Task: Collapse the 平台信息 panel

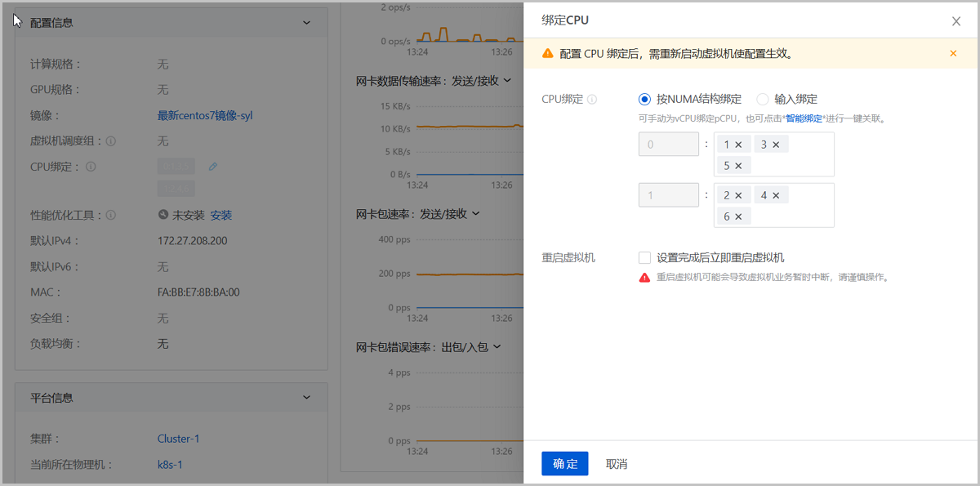Action: (307, 398)
